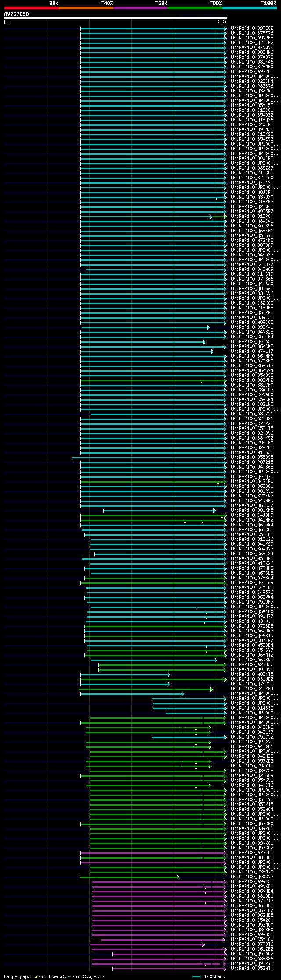This screenshot has height=980, width=281.
Task: Select the query name AV767058
Action: [x=17, y=14]
